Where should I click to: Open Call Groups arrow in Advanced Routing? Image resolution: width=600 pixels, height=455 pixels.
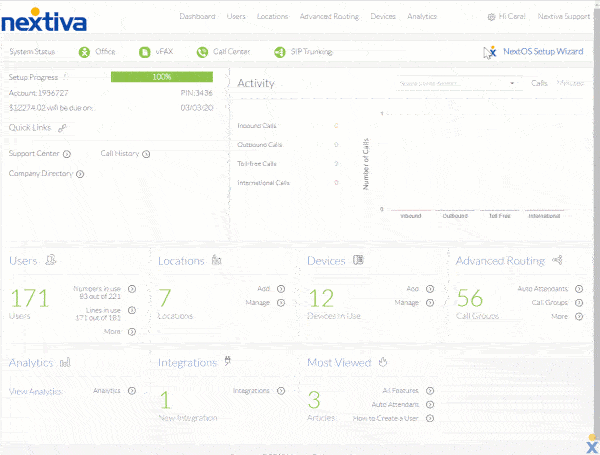coord(579,303)
